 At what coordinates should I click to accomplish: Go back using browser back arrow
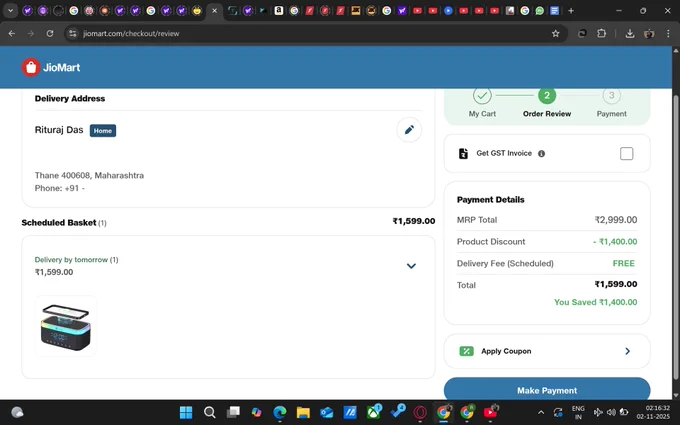12,33
